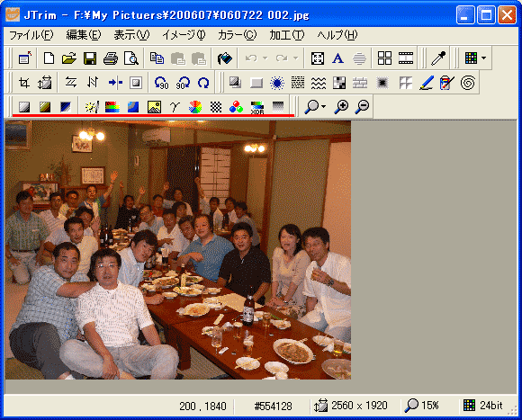
Task: Click the open folder toolbar button
Action: coord(69,58)
